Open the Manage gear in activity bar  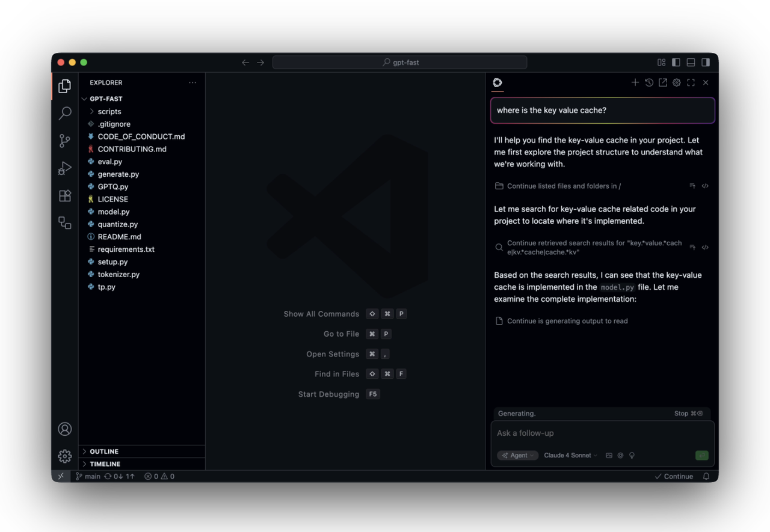[x=65, y=456]
